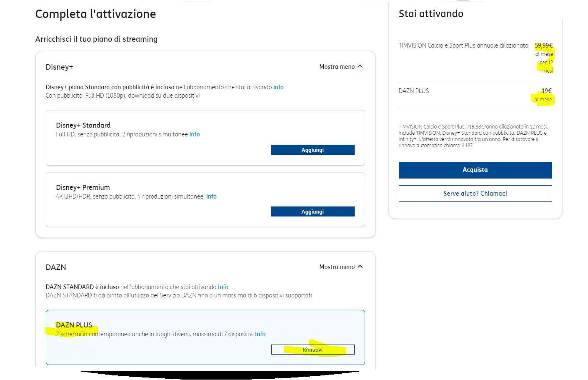Click Arricchisci il tuo piano di streaming text
Viewport: 588px width, 380px height.
[96, 39]
